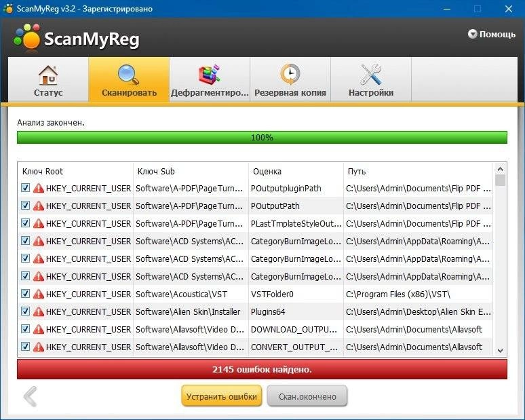This screenshot has height=420, width=525.
Task: Go back with the left arrow
Action: pos(30,396)
